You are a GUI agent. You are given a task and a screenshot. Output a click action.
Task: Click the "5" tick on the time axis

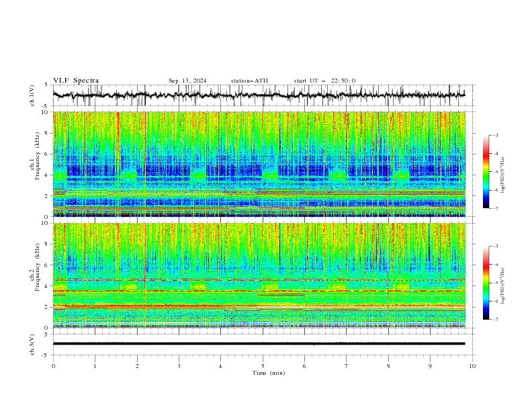[x=263, y=366]
